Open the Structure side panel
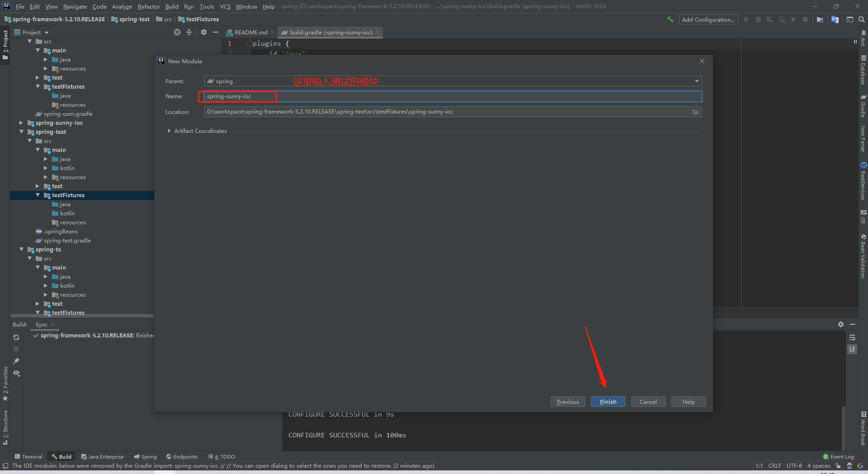The height and width of the screenshot is (474, 868). [5, 427]
